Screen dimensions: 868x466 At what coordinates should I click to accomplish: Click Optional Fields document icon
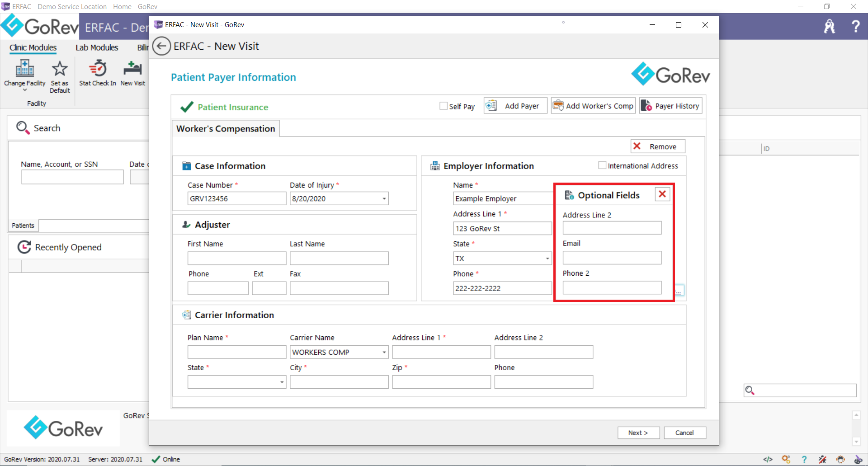(569, 195)
